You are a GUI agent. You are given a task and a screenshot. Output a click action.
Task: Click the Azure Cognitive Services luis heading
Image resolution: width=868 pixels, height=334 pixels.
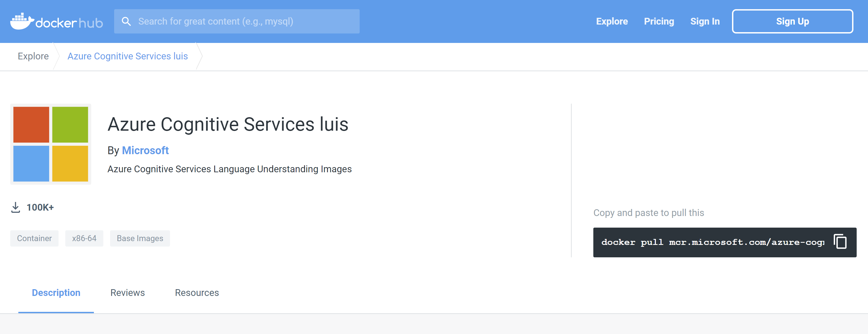(228, 124)
